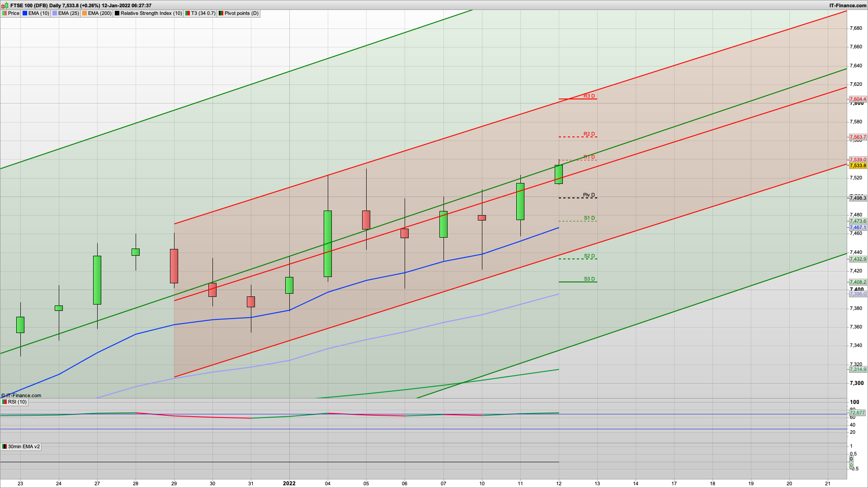The height and width of the screenshot is (488, 868).
Task: Click the R2 D pivot label
Action: coord(589,134)
